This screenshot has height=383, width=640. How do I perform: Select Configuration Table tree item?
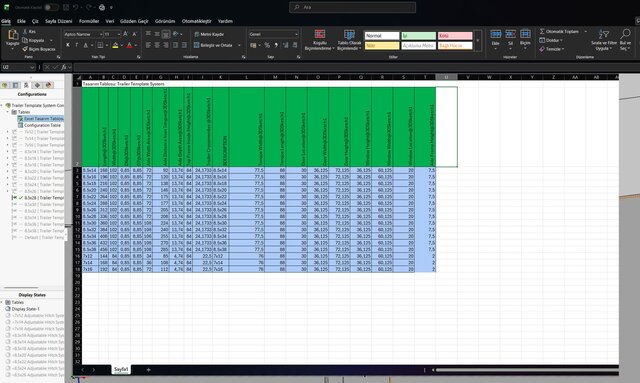point(39,125)
